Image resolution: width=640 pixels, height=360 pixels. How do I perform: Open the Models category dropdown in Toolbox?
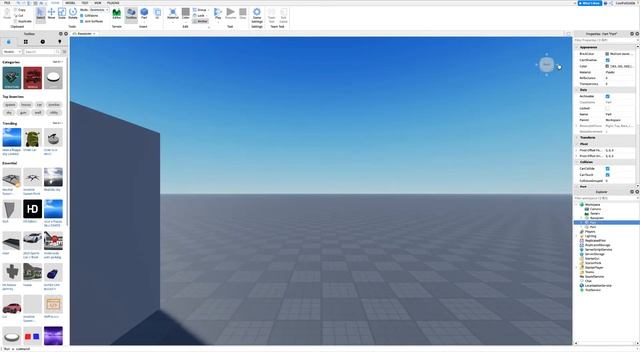(12, 52)
